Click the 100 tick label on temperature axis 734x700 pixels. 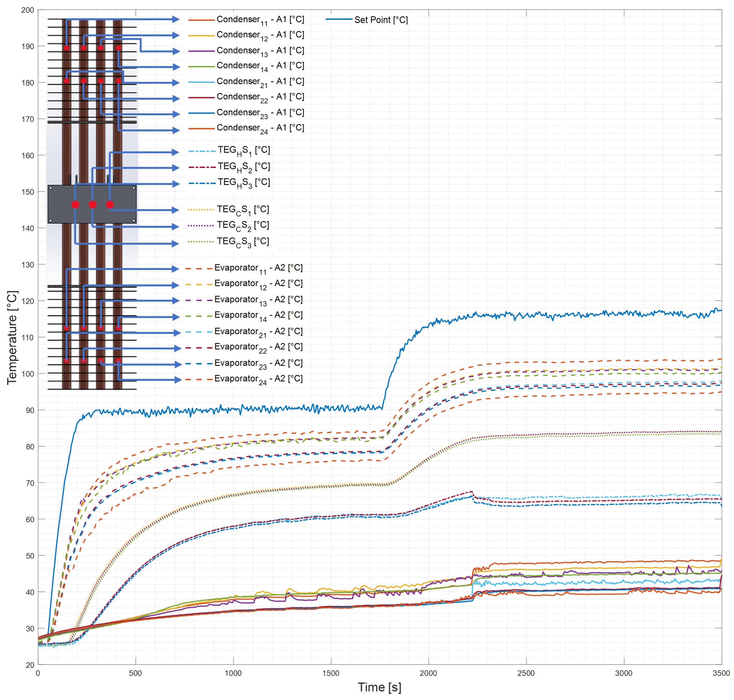coord(28,374)
